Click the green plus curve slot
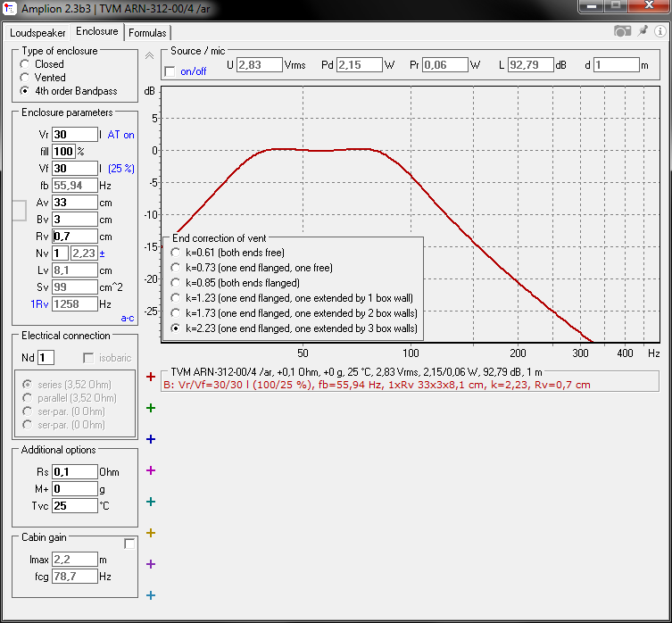Viewport: 672px width, 623px height. (151, 408)
